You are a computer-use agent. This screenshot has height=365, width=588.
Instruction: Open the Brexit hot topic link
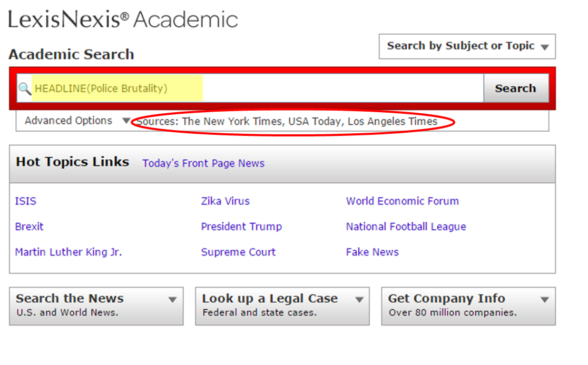(x=30, y=226)
